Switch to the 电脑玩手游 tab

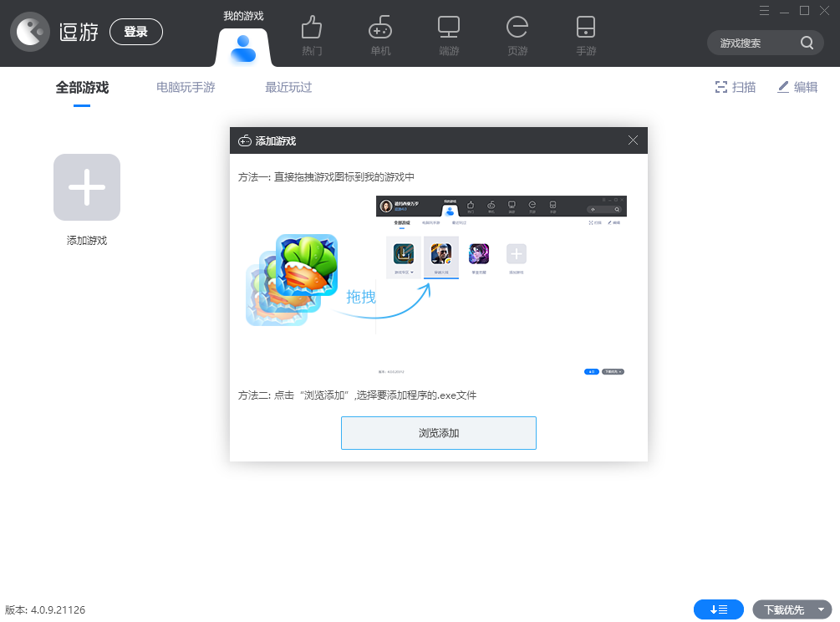(x=186, y=87)
